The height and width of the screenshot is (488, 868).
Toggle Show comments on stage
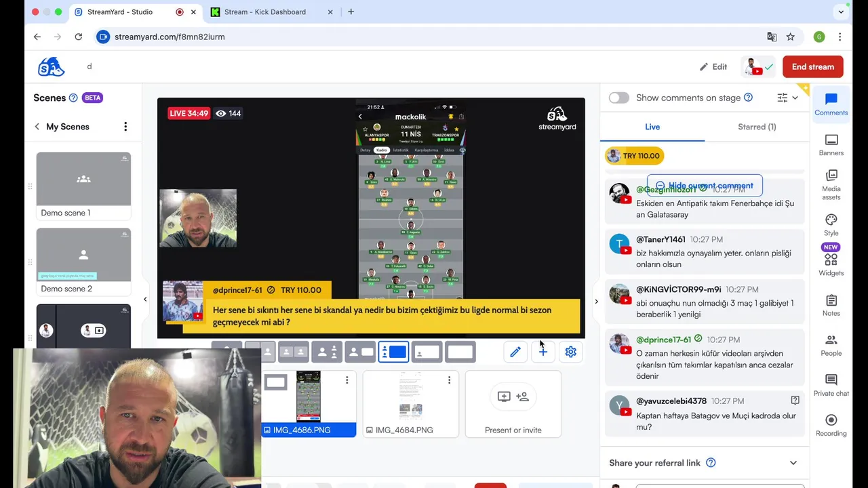click(619, 98)
